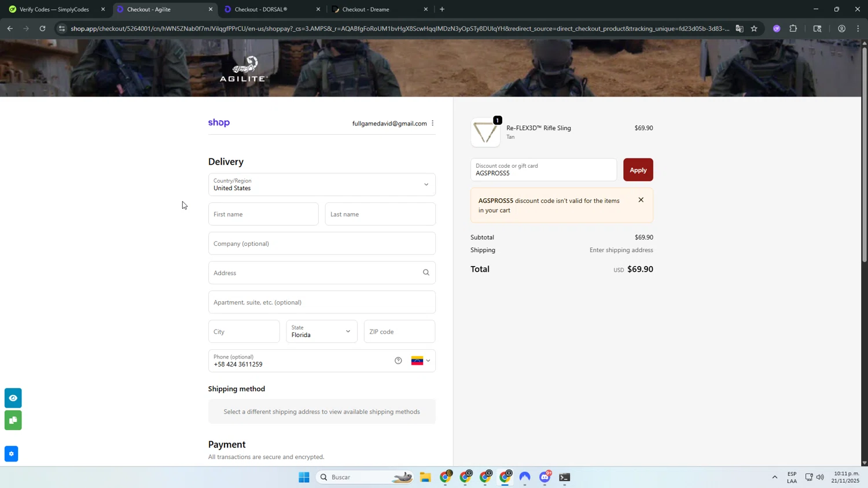Click the blue eye overlay button
The image size is (868, 488).
[x=13, y=398]
